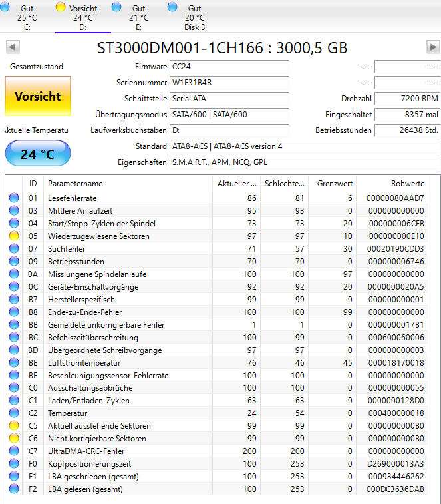Click status icon for Kopfpositionierungszeit

tap(14, 463)
